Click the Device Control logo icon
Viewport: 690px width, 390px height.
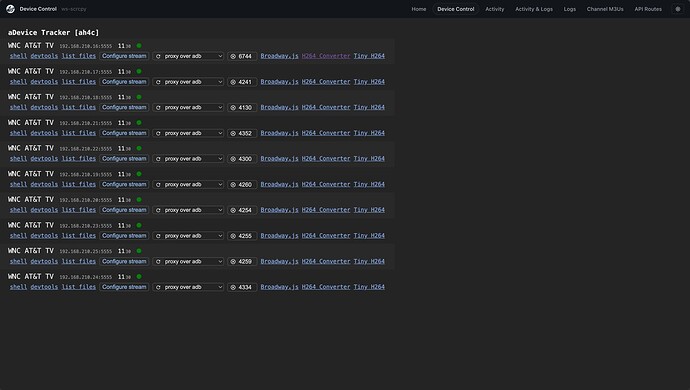click(11, 9)
